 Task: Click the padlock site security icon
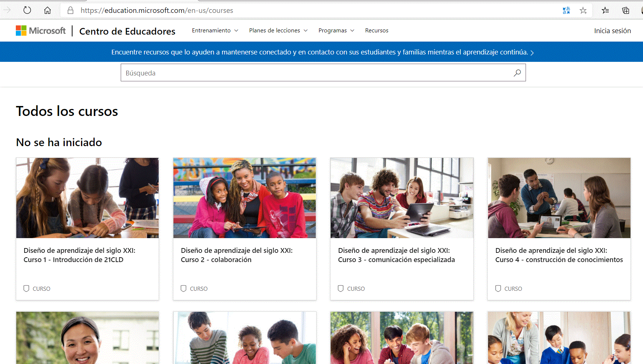point(70,10)
